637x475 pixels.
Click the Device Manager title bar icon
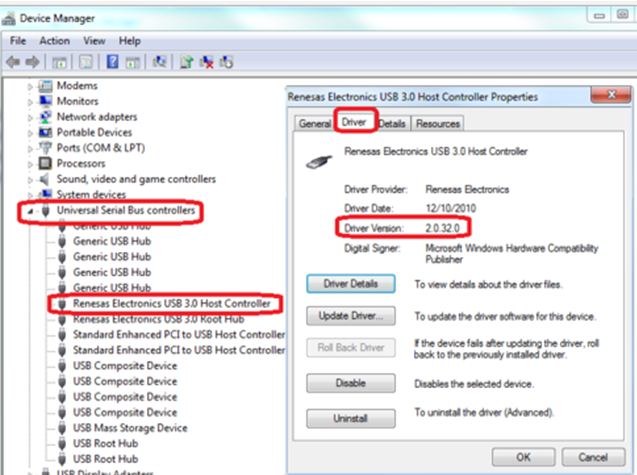click(x=9, y=19)
